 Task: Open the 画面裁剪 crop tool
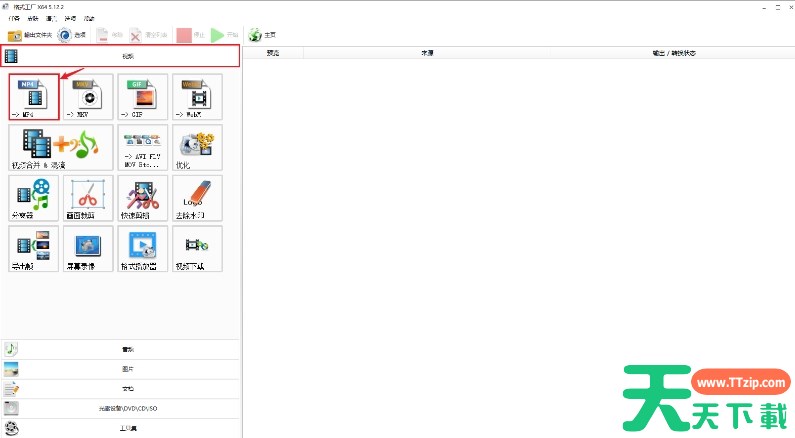[x=88, y=198]
